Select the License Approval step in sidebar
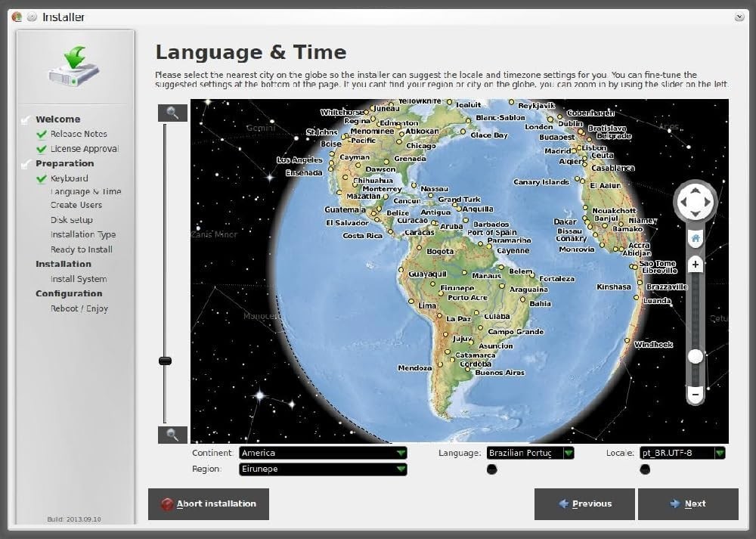 85,149
